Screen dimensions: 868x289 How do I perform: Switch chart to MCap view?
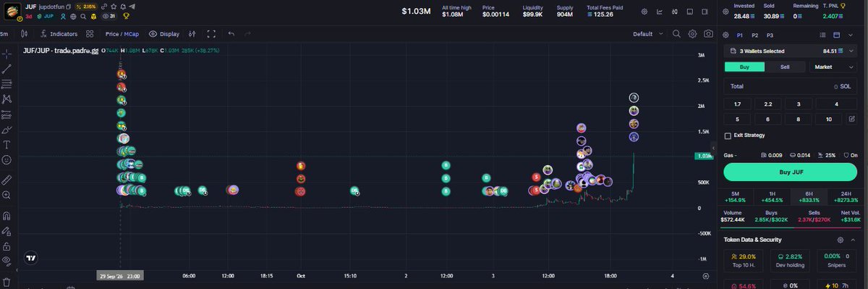coord(132,33)
